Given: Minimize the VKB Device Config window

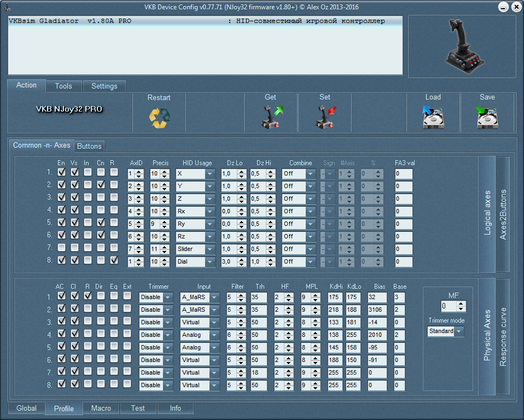Looking at the screenshot, I should click(503, 7).
